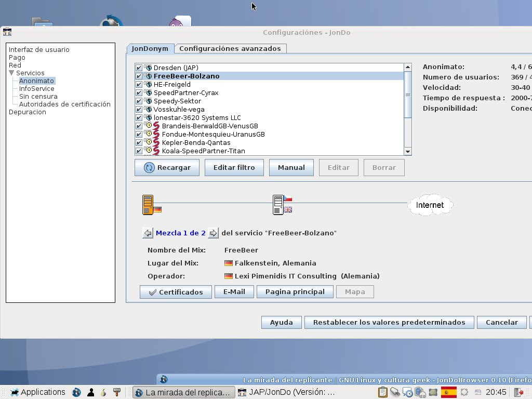Toggle the HE-Freigeld checkbox

pos(139,84)
